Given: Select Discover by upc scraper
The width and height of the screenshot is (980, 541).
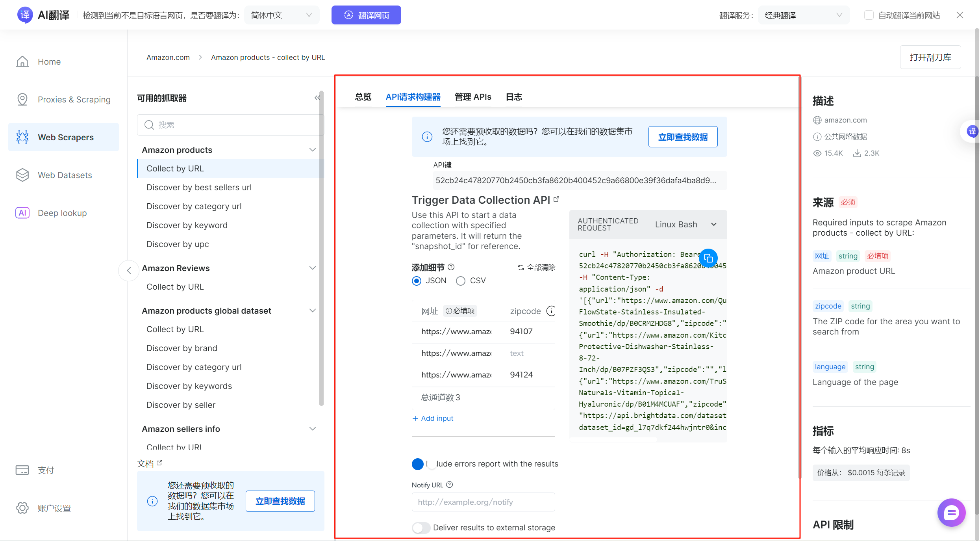Looking at the screenshot, I should 178,244.
